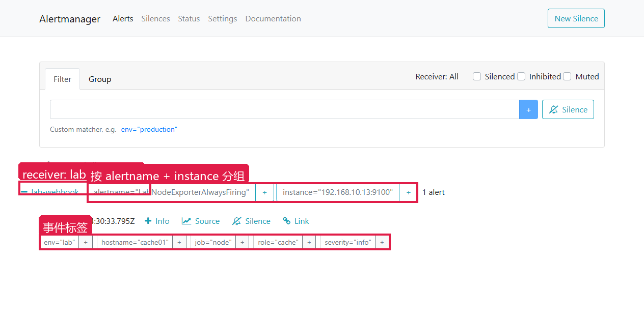Click the alertname="LabNodeExporterAlwaysFiring" label

[172, 192]
